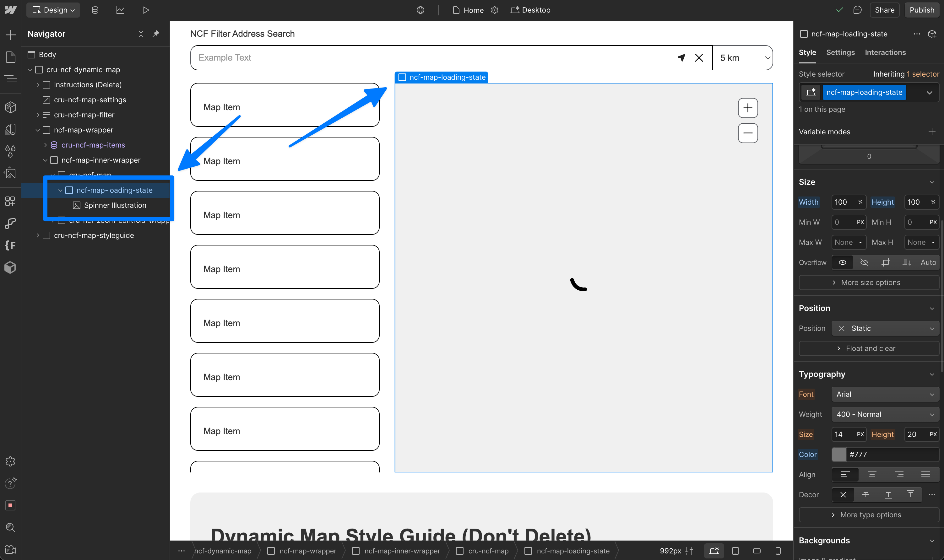Image resolution: width=944 pixels, height=560 pixels.
Task: Open the Style selectors drops icon
Action: 11,151
